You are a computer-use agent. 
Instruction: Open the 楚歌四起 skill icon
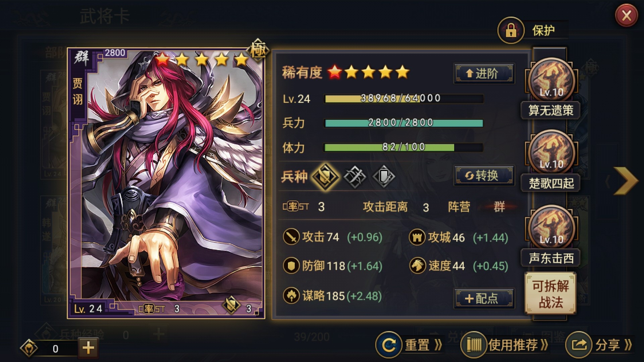point(551,153)
